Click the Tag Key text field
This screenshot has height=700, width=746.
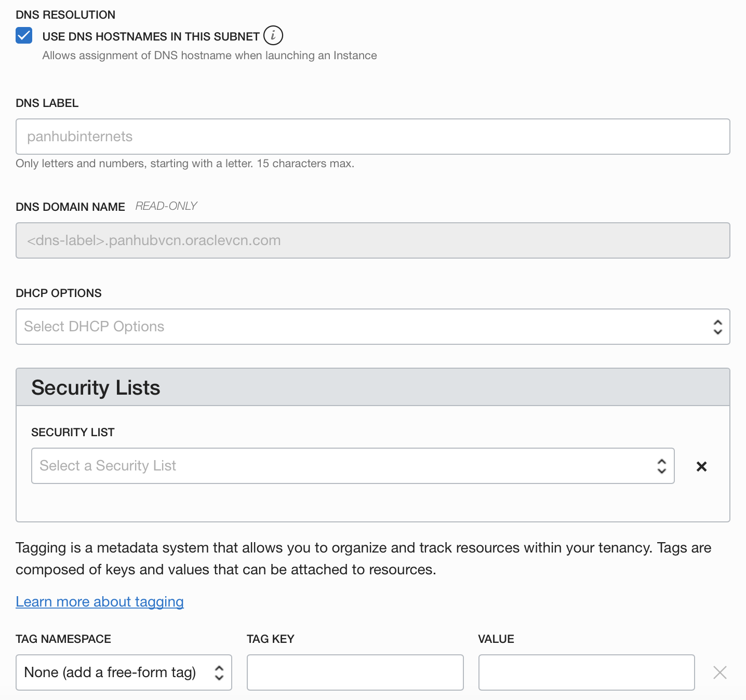[x=355, y=672]
